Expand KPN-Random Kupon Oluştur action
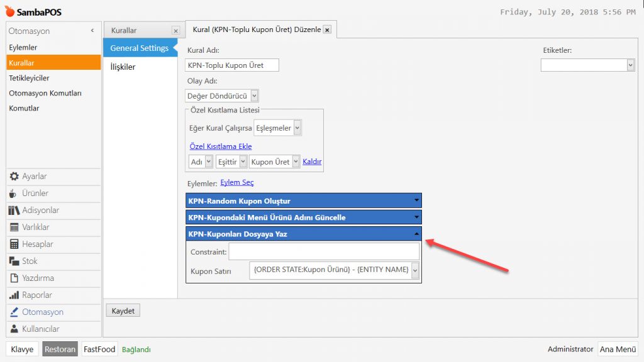This screenshot has height=362, width=644. coord(416,201)
